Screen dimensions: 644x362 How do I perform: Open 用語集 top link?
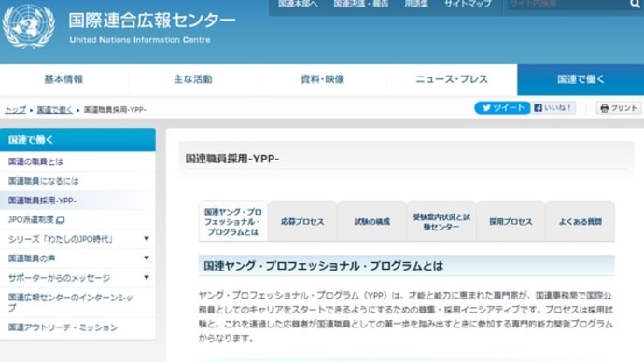pyautogui.click(x=416, y=4)
